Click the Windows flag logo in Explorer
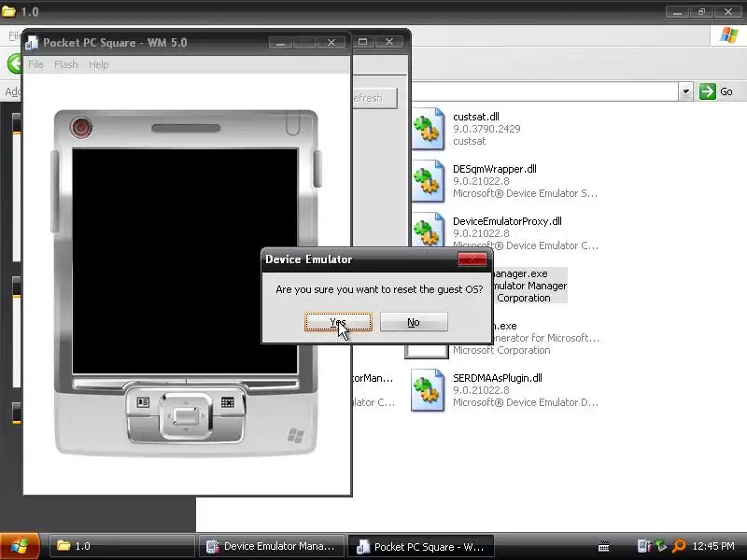The height and width of the screenshot is (560, 747). pos(729,35)
